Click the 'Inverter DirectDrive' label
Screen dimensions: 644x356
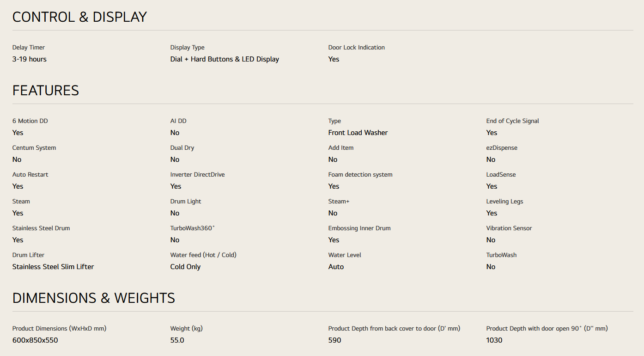tap(197, 175)
